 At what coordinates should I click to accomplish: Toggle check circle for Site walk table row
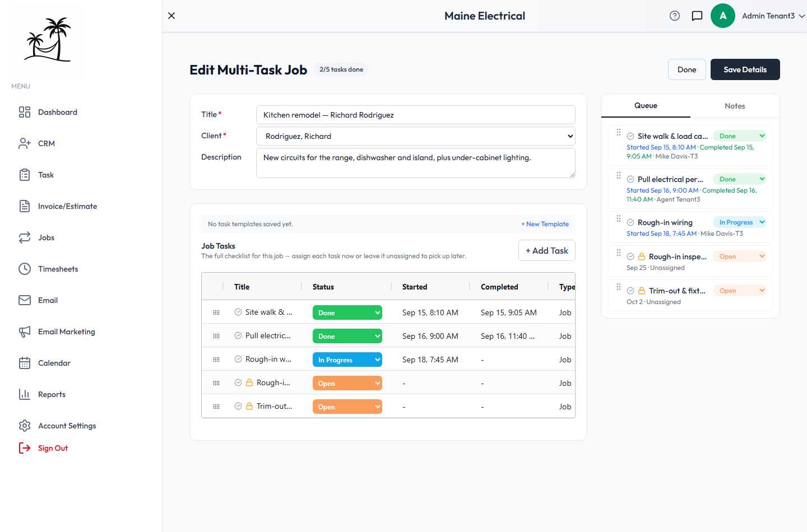coord(238,312)
